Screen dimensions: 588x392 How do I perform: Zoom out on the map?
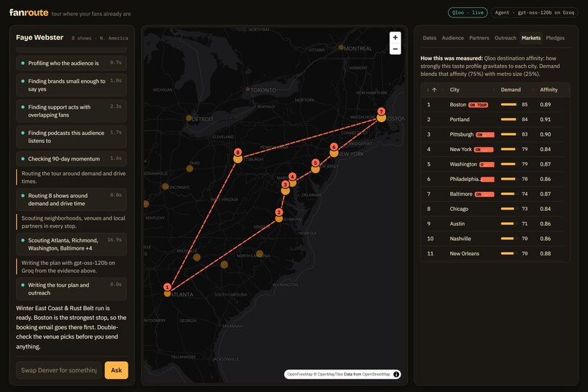[x=395, y=49]
